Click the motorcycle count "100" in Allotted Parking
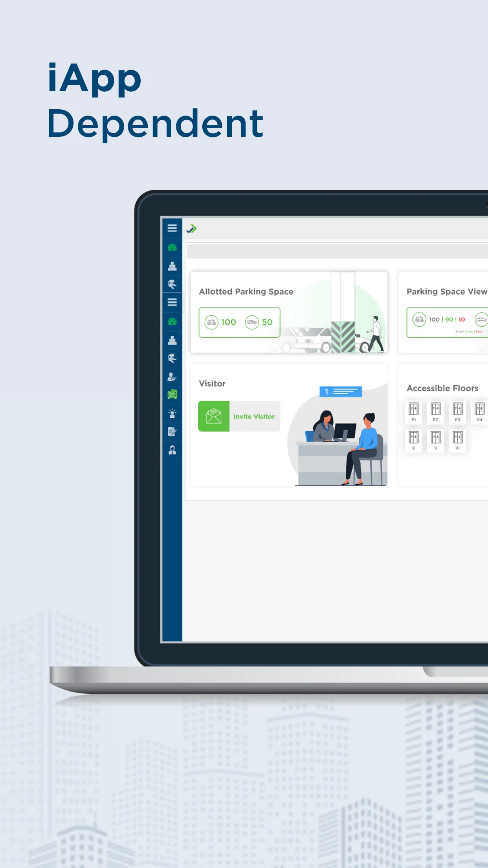 pyautogui.click(x=229, y=322)
